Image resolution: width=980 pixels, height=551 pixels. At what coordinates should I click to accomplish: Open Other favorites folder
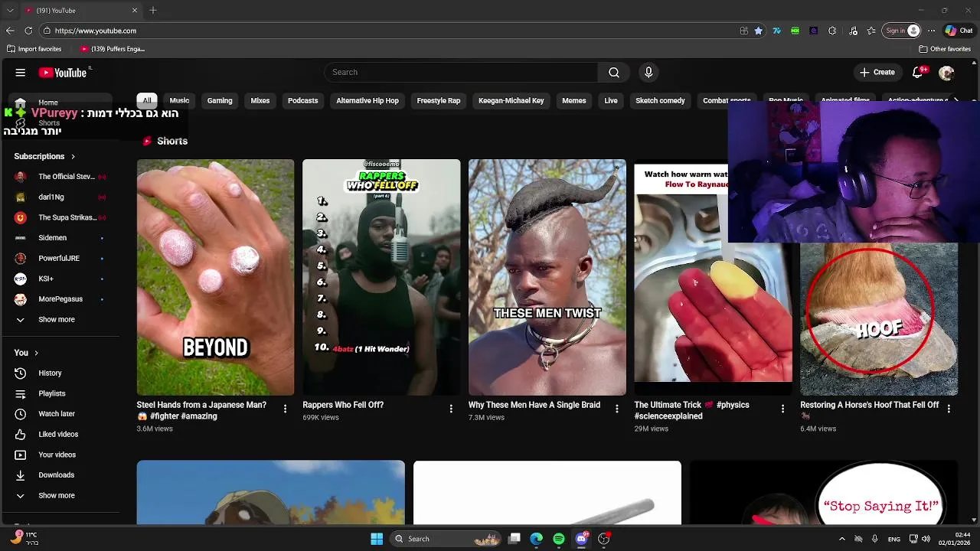coord(945,49)
